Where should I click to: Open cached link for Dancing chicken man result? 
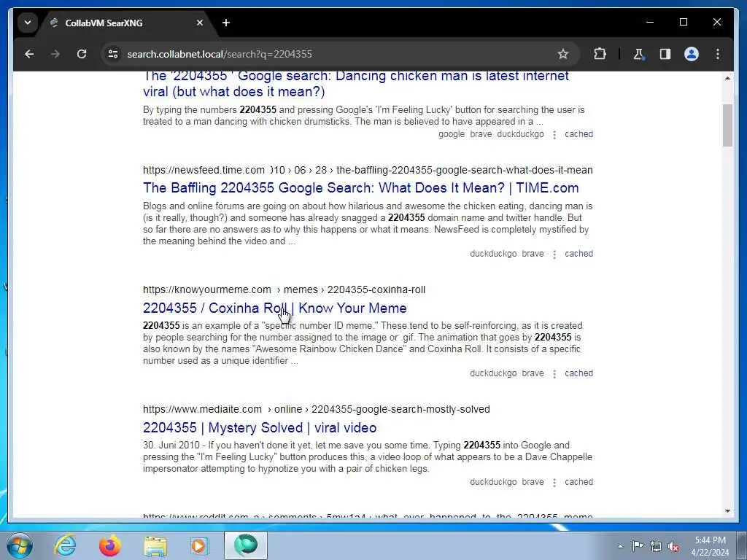click(578, 134)
